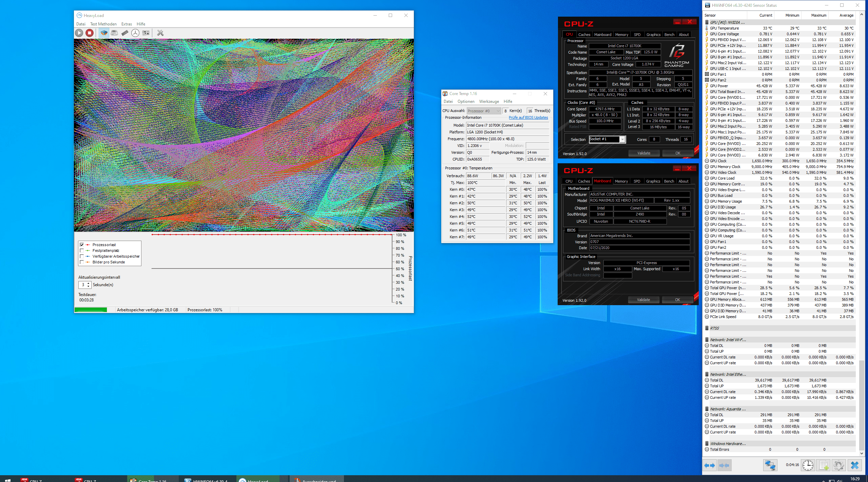868x482 pixels.
Task: Switch to Bench tab in lower CPU-Z window
Action: pos(669,181)
